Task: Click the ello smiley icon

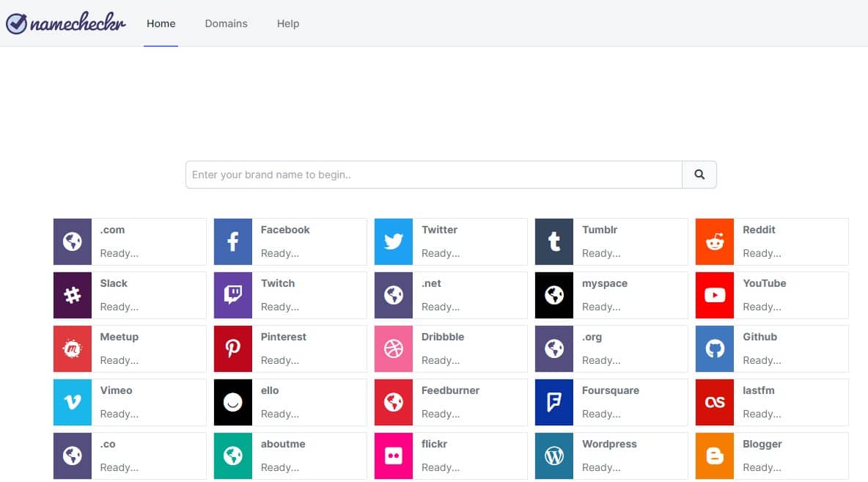Action: pyautogui.click(x=233, y=402)
